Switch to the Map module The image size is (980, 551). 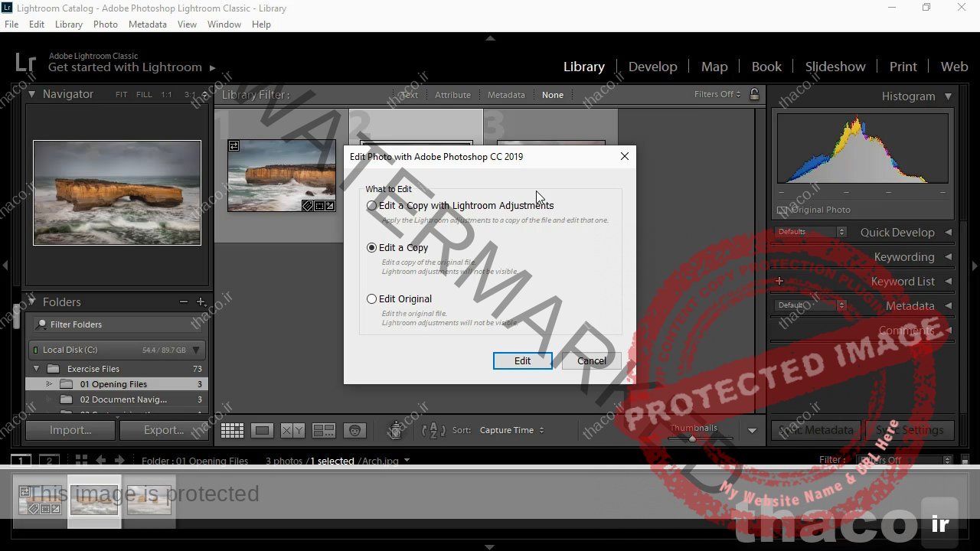(714, 67)
